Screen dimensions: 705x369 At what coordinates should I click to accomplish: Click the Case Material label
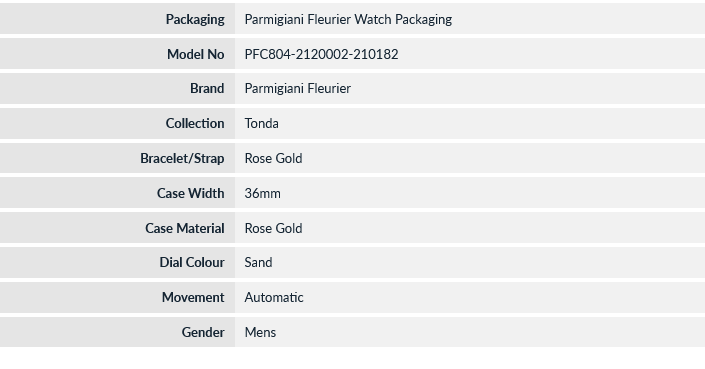184,228
